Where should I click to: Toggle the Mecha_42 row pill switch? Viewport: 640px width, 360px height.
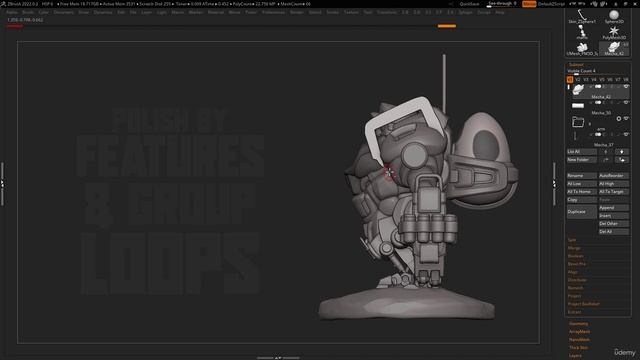coord(598,87)
